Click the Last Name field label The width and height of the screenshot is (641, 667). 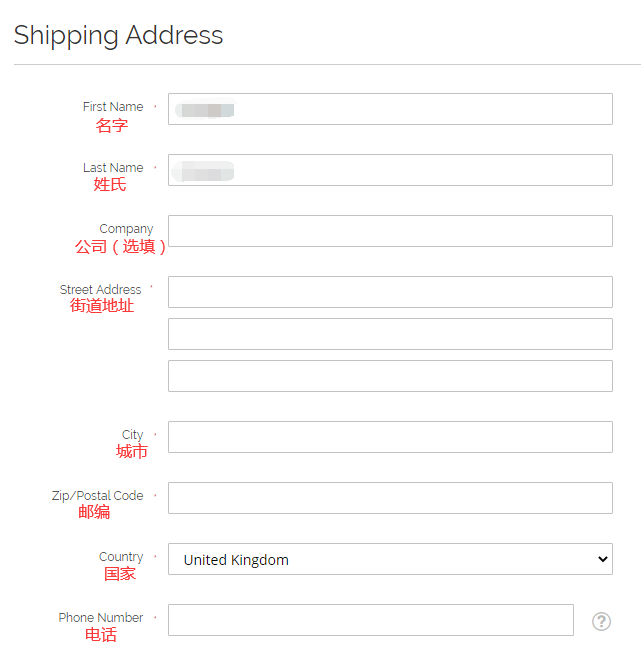(x=113, y=168)
